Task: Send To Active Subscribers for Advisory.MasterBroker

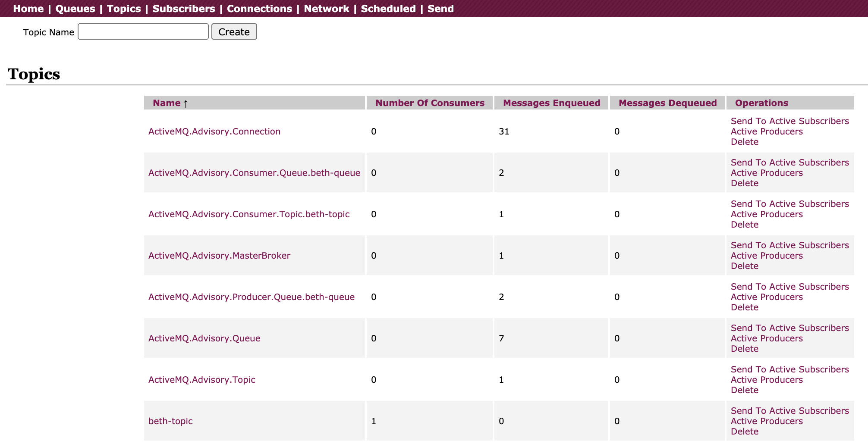Action: (x=790, y=245)
